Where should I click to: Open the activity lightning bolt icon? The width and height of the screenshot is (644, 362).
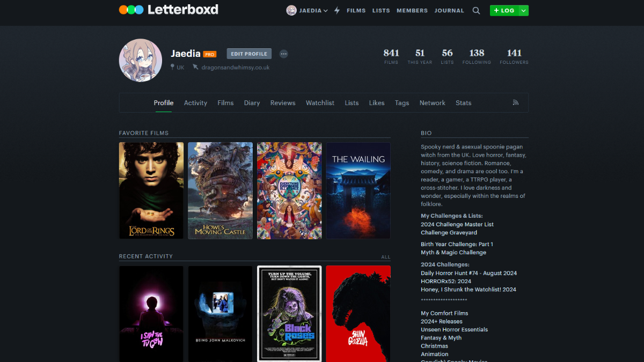point(337,10)
